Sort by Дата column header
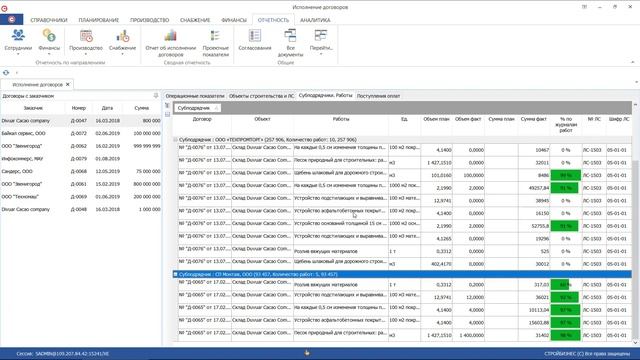The width and height of the screenshot is (640, 360). (x=107, y=108)
